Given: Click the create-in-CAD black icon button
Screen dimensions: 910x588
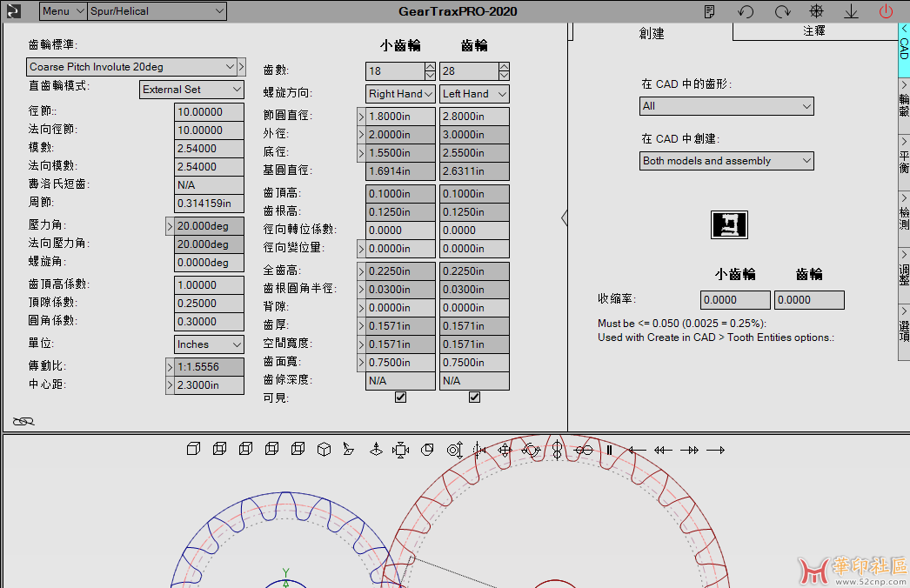Looking at the screenshot, I should pyautogui.click(x=730, y=224).
